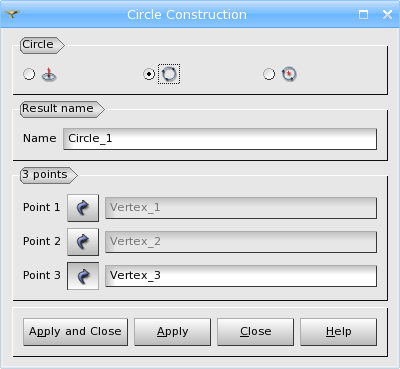Activate the Point 3 selection arrow button
400x369 pixels.
(x=83, y=276)
